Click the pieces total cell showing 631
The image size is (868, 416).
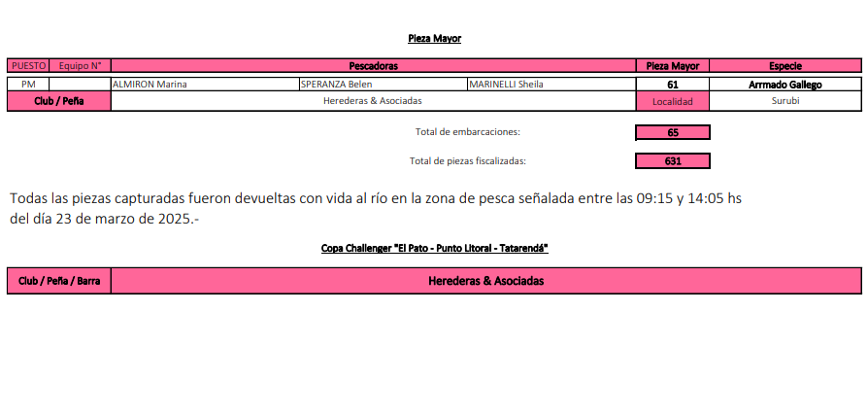click(673, 161)
